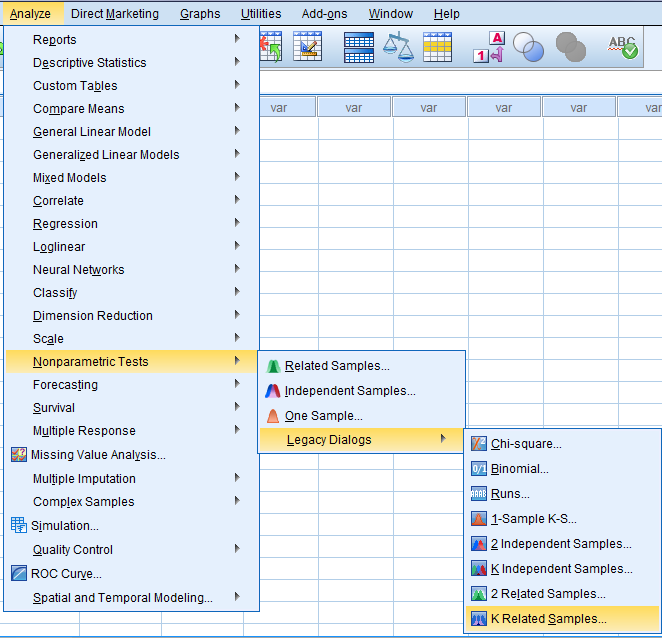Select Mixed Models menu entry
Screen dimensions: 662x638
coord(131,178)
